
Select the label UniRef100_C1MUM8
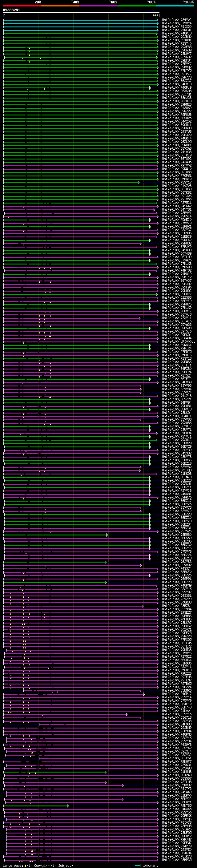[x=177, y=772]
